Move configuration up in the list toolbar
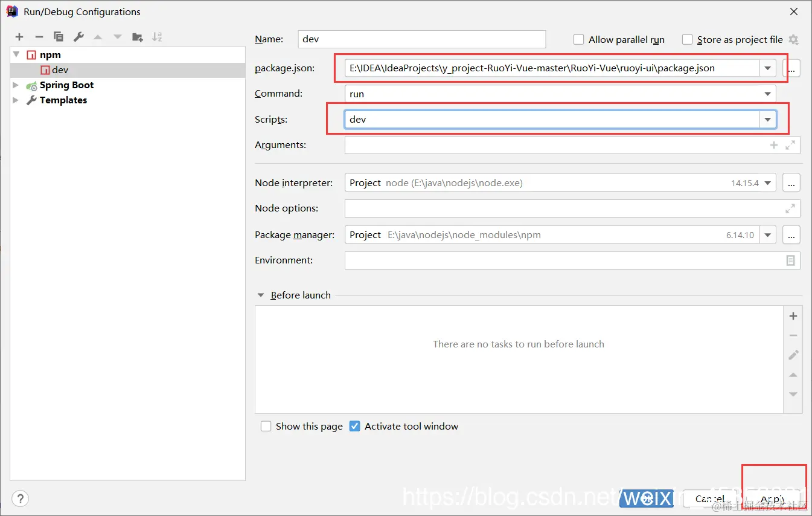 click(x=98, y=37)
